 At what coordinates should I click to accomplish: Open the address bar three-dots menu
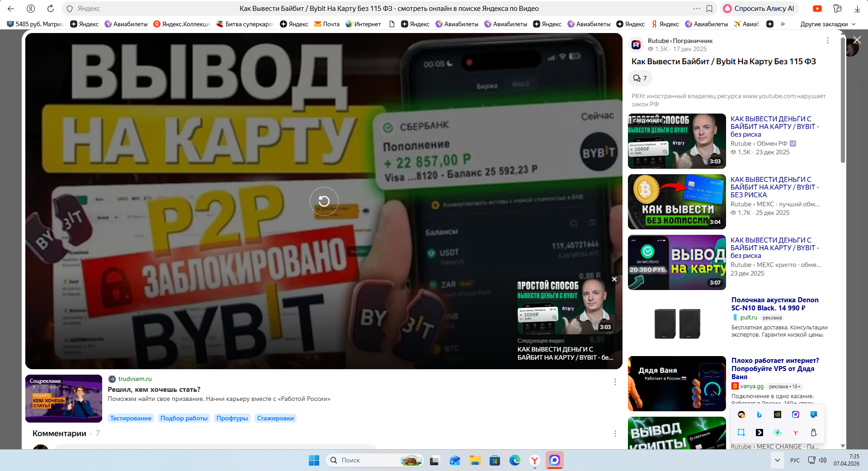(x=697, y=9)
